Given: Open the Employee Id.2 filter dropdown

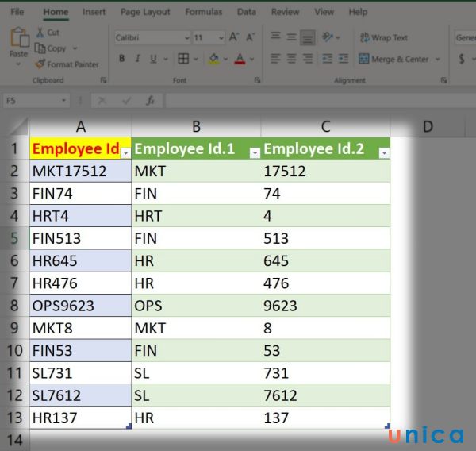Looking at the screenshot, I should (384, 153).
